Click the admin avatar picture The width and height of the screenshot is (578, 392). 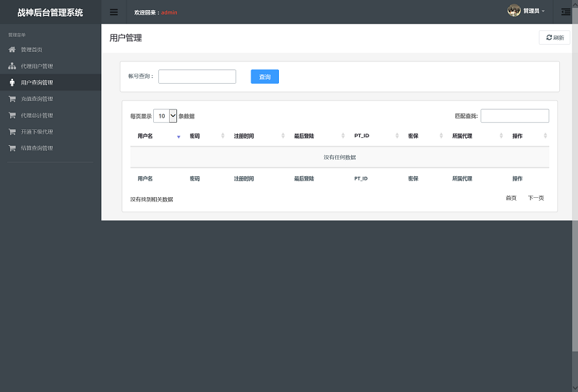coord(514,11)
